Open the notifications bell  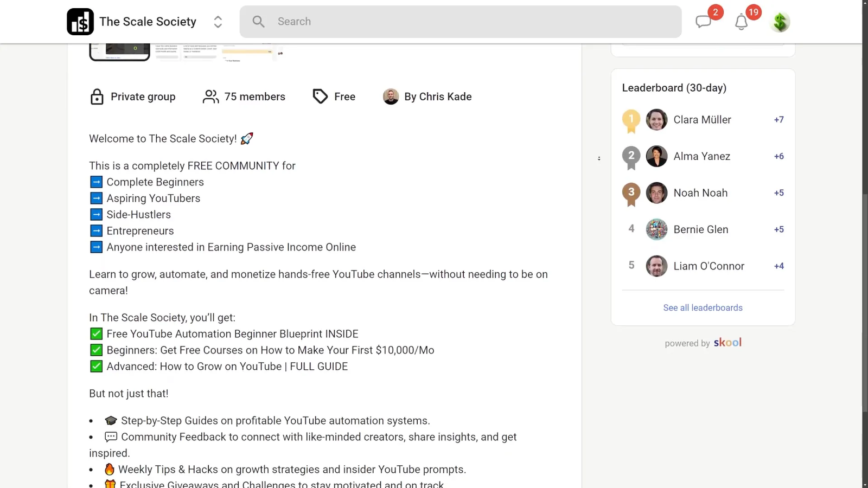pos(741,22)
